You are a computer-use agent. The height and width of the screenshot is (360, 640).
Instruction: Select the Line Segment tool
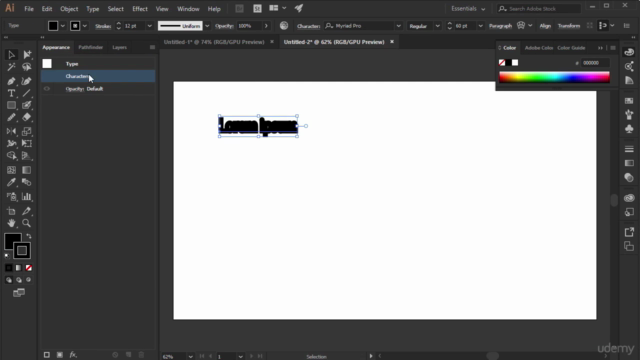27,93
